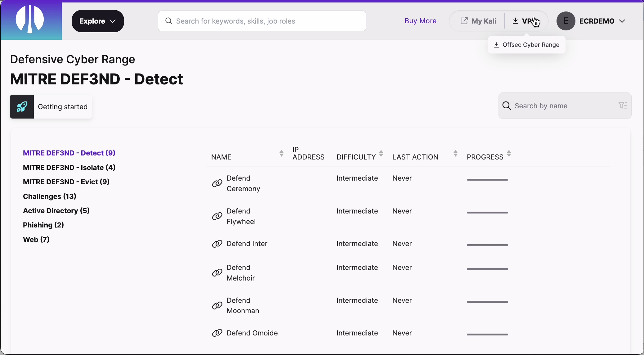The width and height of the screenshot is (644, 355).
Task: Click the link icon beside Defend Moonman
Action: point(217,306)
